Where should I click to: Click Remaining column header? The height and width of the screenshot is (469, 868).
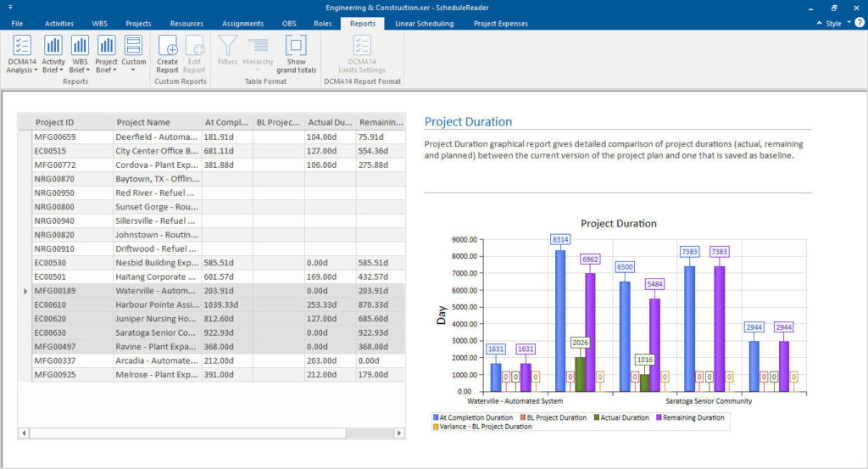pyautogui.click(x=381, y=122)
